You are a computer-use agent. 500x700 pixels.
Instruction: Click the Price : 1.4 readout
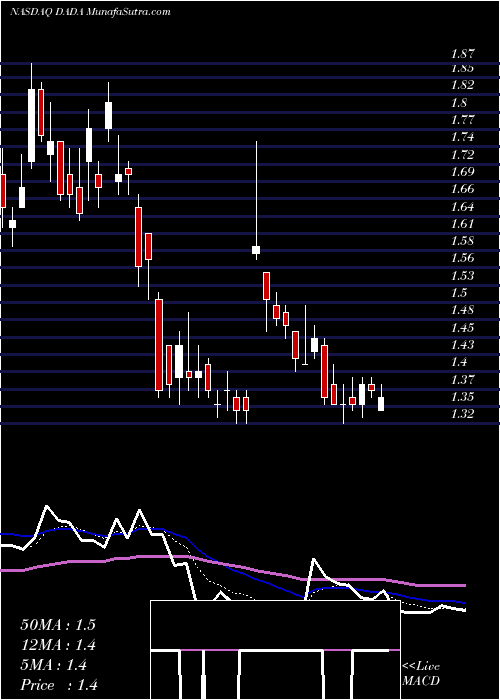point(59,685)
